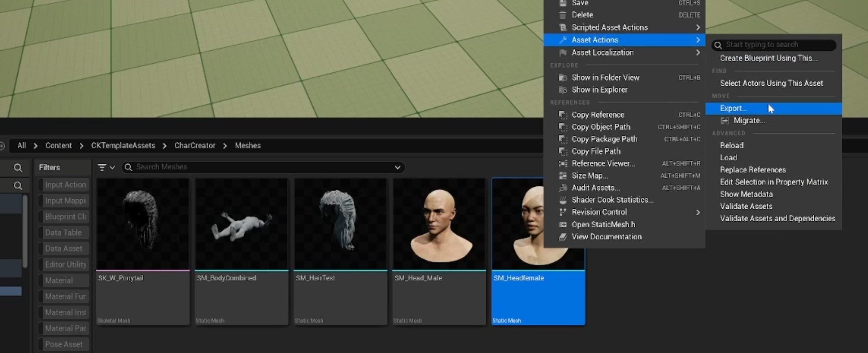868x353 pixels.
Task: Click the View Documentation icon
Action: click(563, 237)
